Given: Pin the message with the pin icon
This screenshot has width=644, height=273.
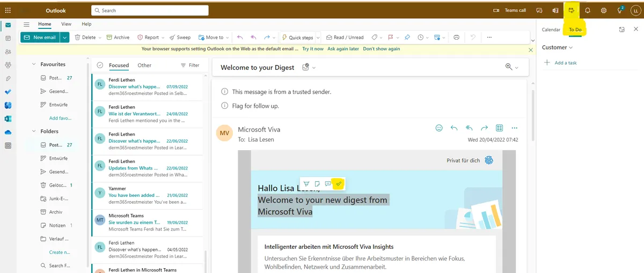Looking at the screenshot, I should [x=407, y=38].
